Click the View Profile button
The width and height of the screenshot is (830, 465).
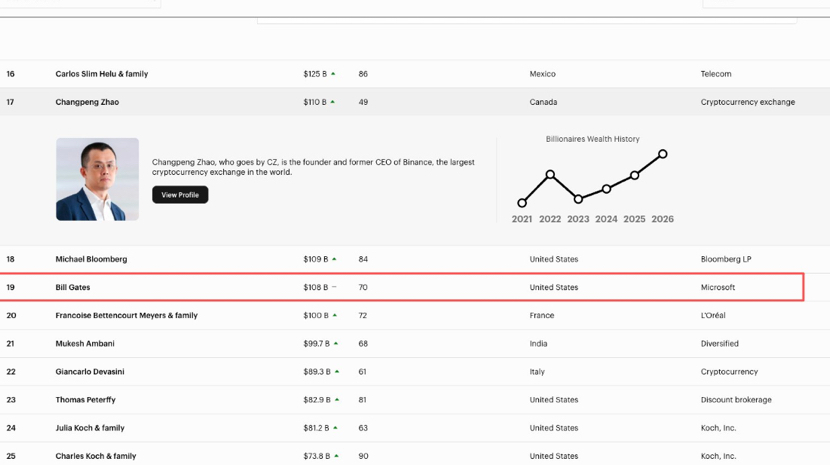click(180, 195)
